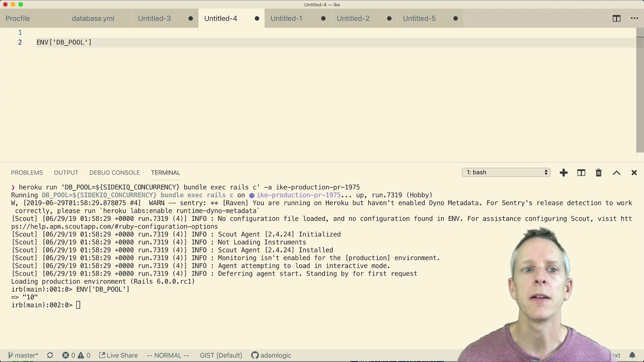Open the Untitled-5 editor tab
The width and height of the screenshot is (644, 362).
pos(419,19)
